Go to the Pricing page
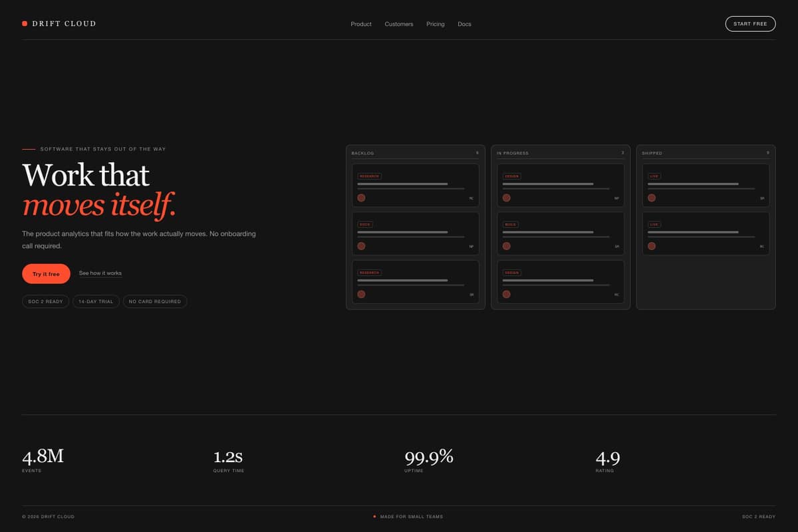 click(x=436, y=24)
